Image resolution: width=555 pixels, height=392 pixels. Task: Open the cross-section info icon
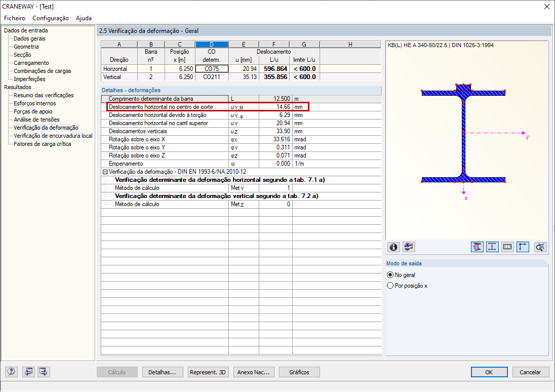(x=393, y=247)
